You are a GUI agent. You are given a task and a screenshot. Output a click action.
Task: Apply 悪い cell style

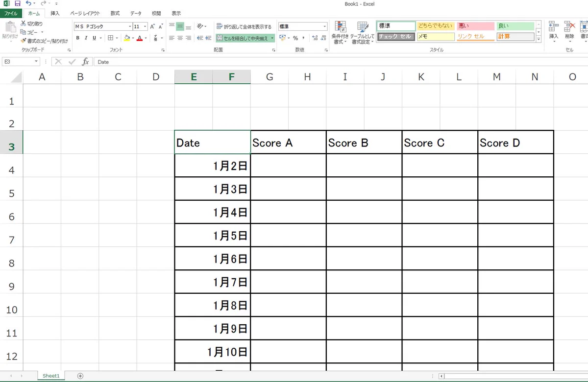[475, 26]
